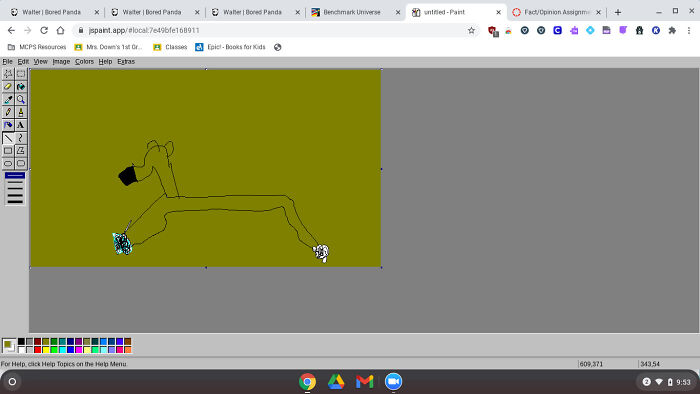
Task: Pick the Text tool
Action: 21,125
